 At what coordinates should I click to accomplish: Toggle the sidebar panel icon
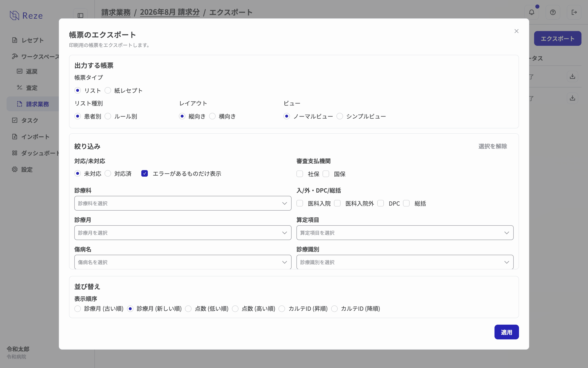click(80, 16)
